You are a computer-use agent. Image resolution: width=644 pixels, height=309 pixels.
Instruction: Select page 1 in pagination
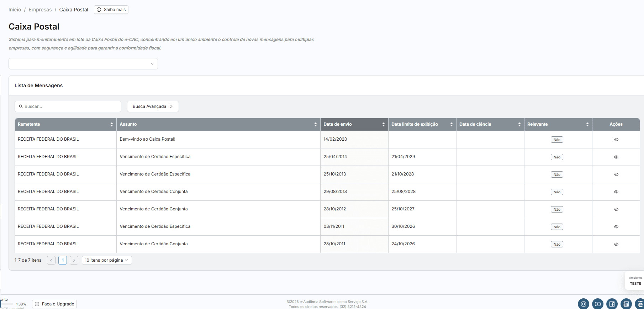coord(63,260)
